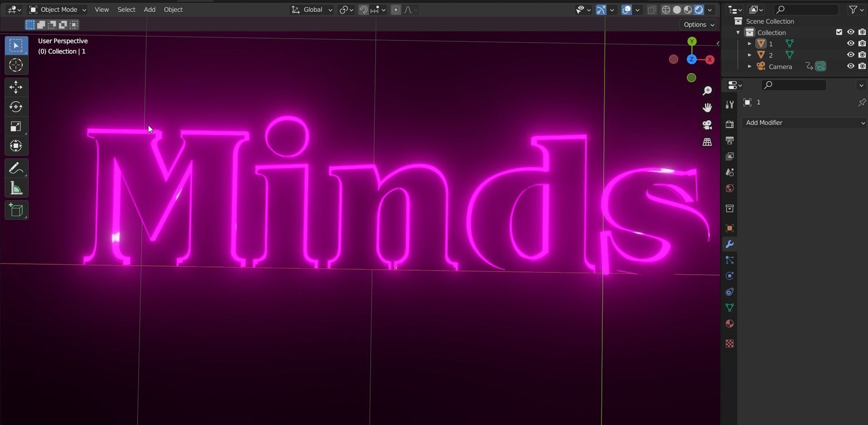Viewport: 868px width, 425px height.
Task: Choose the Measure tool
Action: 16,188
